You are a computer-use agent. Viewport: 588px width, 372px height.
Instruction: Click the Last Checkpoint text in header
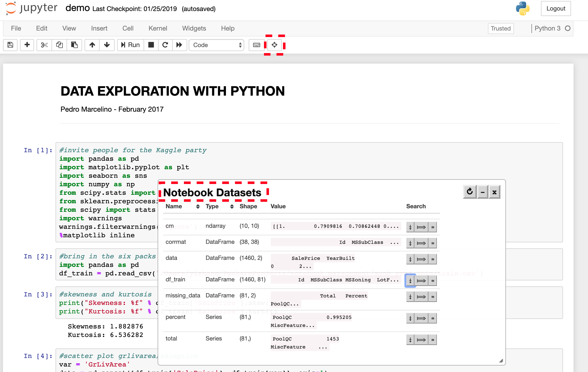coord(135,9)
